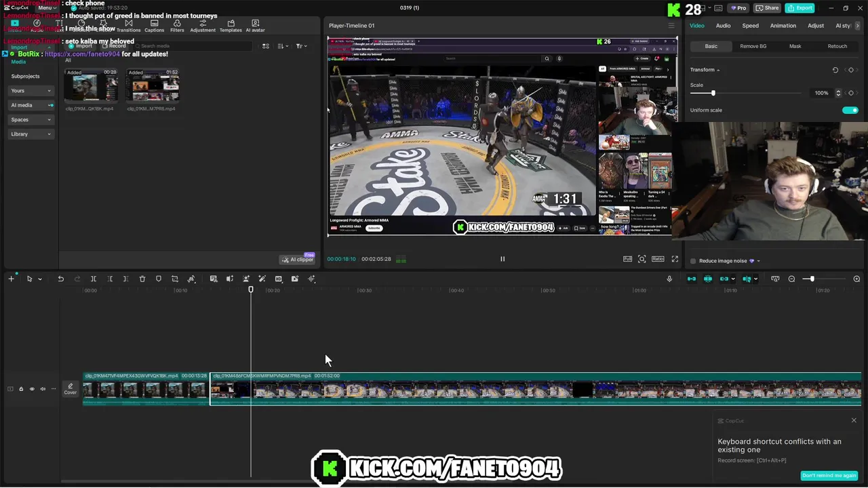Image resolution: width=868 pixels, height=488 pixels.
Task: Pause the preview playback
Action: 502,259
